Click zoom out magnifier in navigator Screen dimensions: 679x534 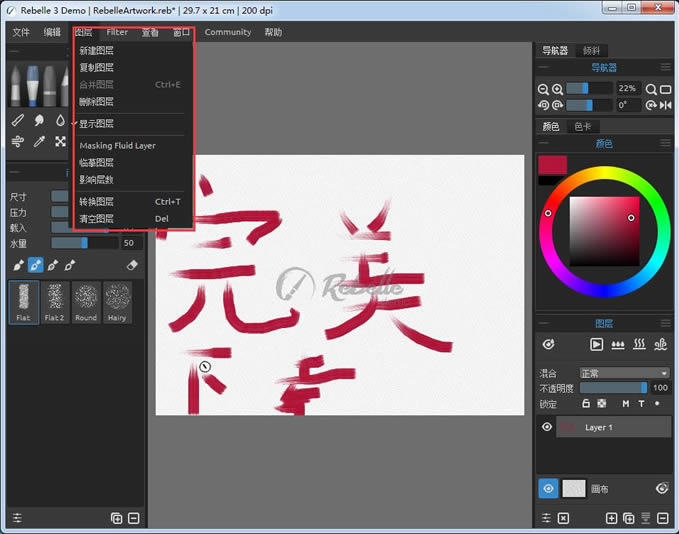tap(543, 89)
